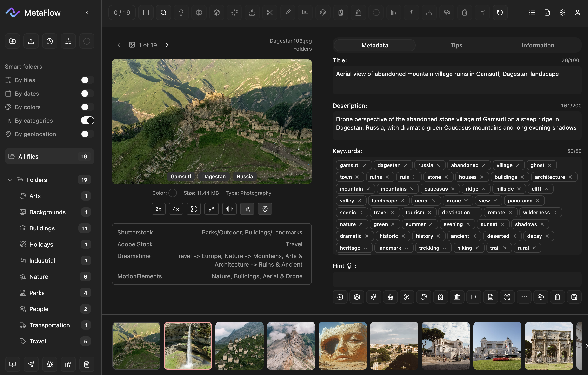The height and width of the screenshot is (375, 588).
Task: Open the Buildings folder
Action: click(x=42, y=228)
